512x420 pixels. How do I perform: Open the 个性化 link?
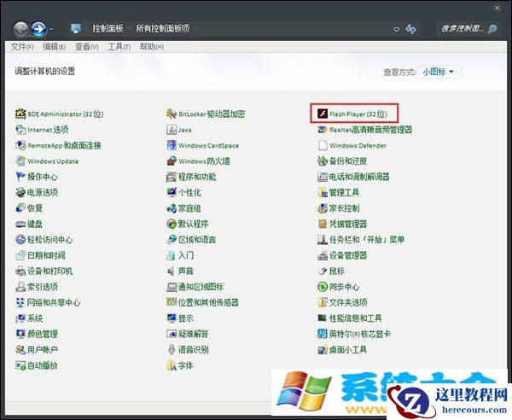coord(189,192)
